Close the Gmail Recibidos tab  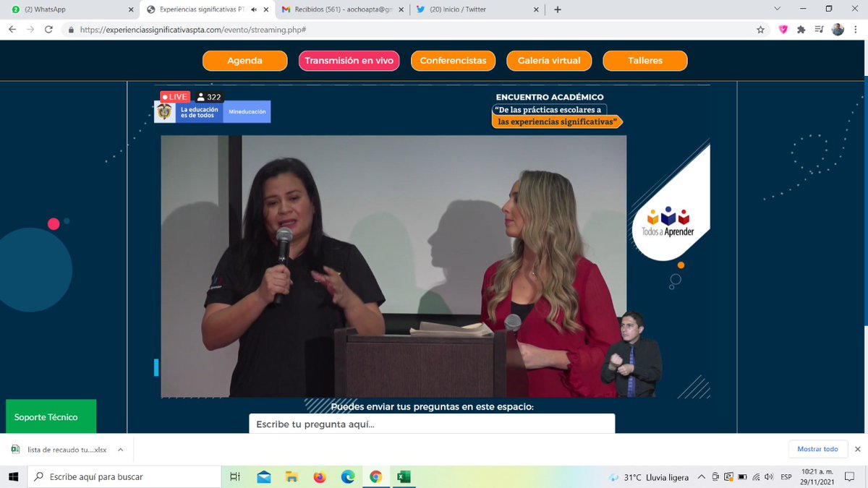point(400,9)
